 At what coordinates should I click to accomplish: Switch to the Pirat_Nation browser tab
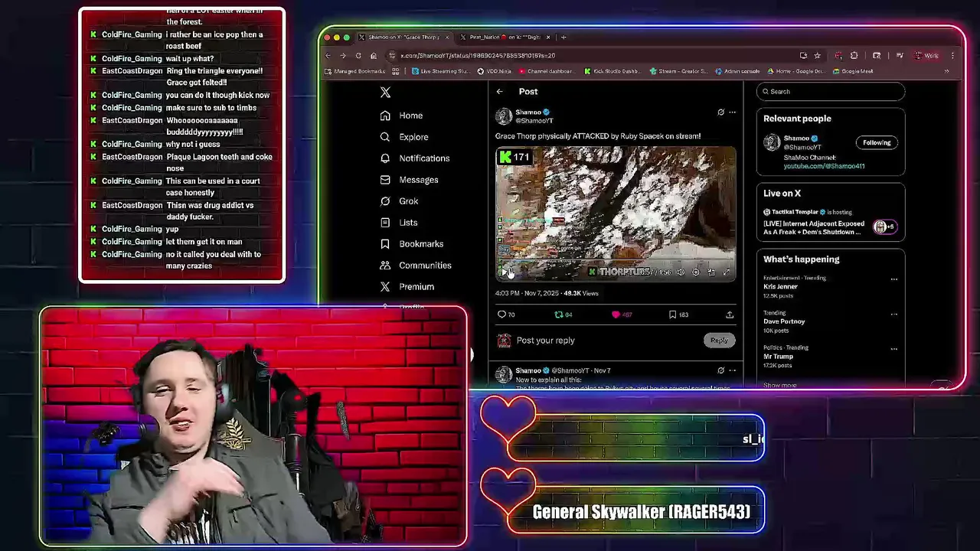point(505,37)
